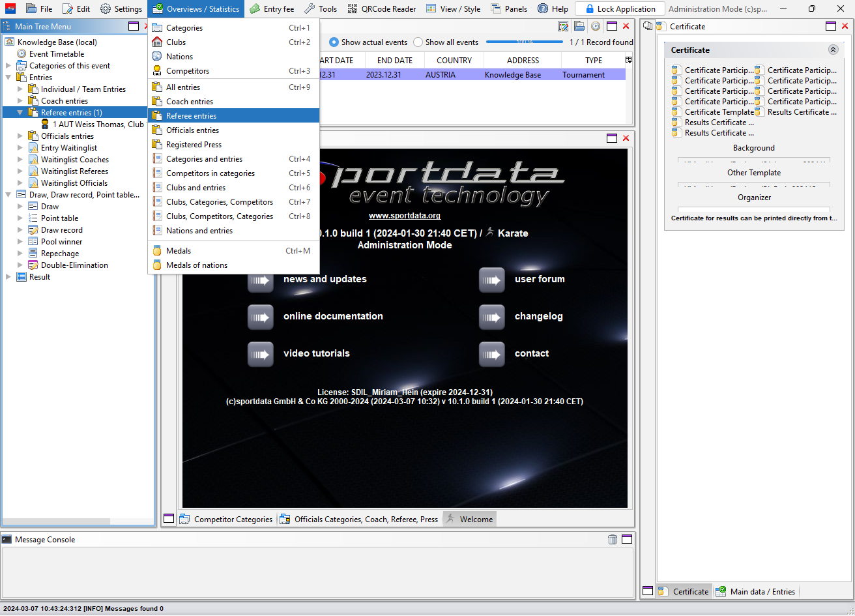Click the Double-Elimination icon in tree
Image resolution: width=855 pixels, height=616 pixels.
point(33,265)
